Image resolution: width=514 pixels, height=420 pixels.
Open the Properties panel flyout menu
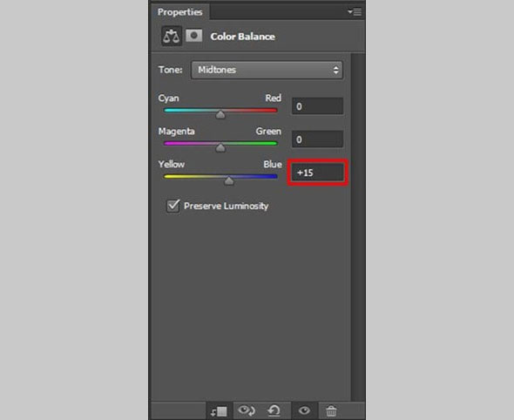355,12
